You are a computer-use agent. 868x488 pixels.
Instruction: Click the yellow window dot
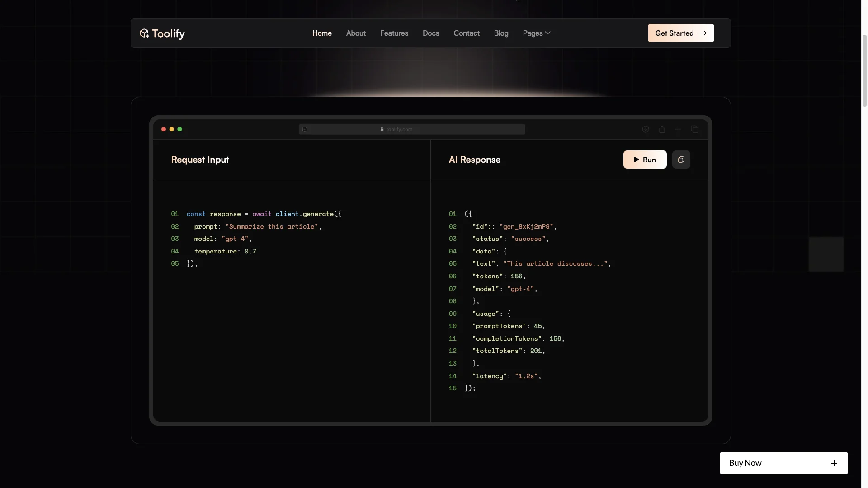(x=172, y=129)
